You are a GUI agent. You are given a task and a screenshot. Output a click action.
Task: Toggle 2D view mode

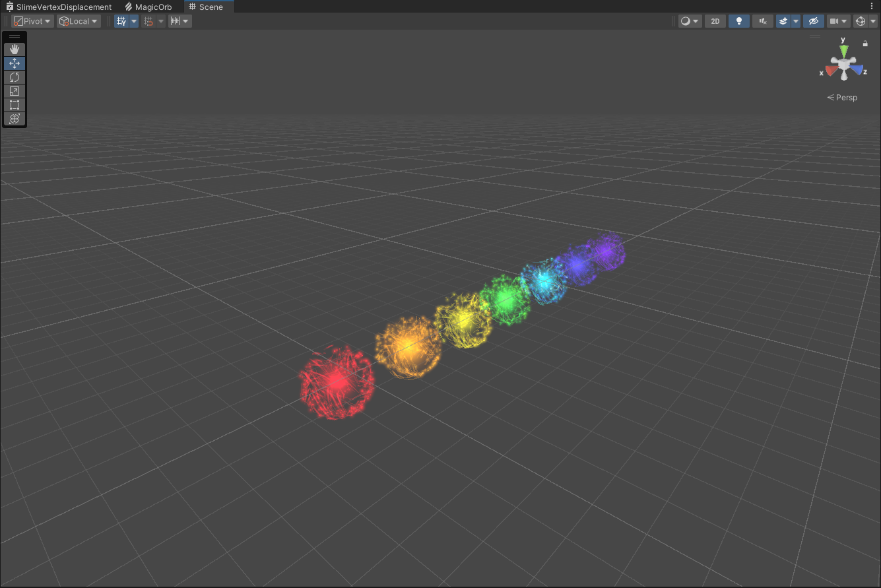[715, 21]
